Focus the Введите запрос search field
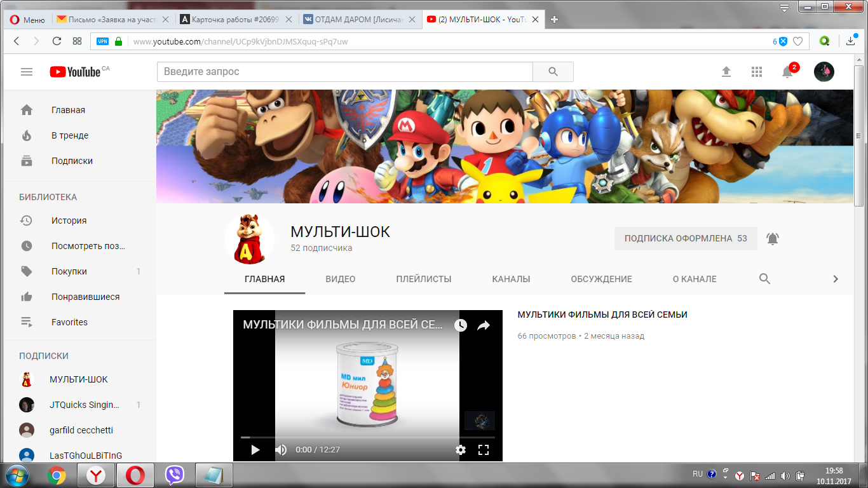The image size is (868, 488). [344, 72]
